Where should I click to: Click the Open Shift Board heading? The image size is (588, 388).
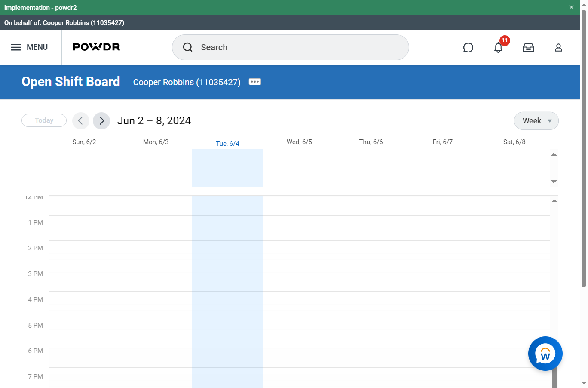71,82
